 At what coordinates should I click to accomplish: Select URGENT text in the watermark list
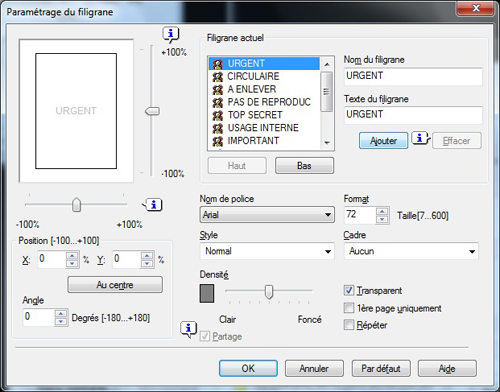point(246,63)
